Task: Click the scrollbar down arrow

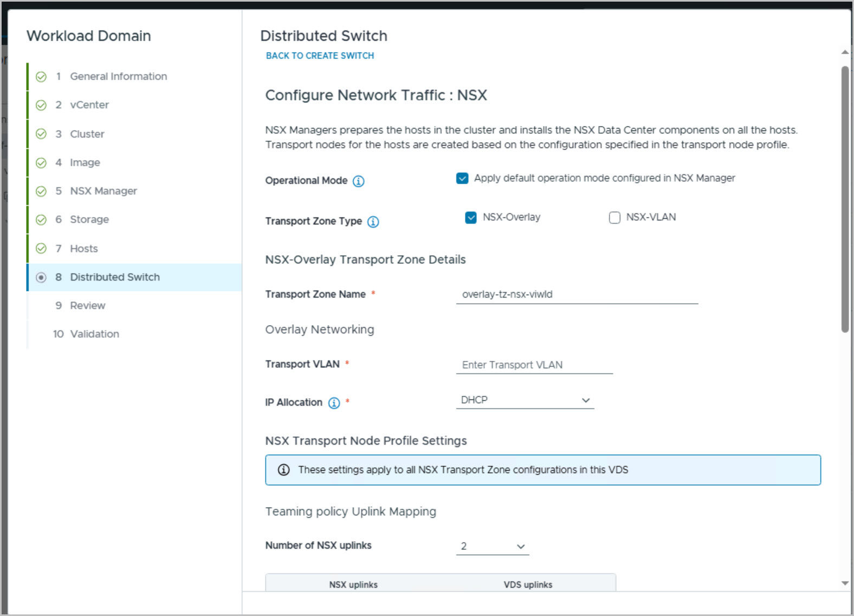Action: pyautogui.click(x=845, y=583)
